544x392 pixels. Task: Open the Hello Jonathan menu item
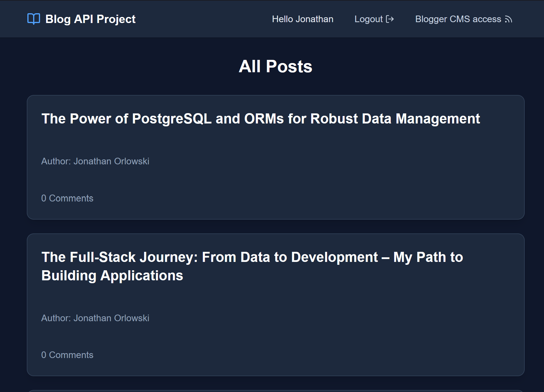click(x=302, y=19)
